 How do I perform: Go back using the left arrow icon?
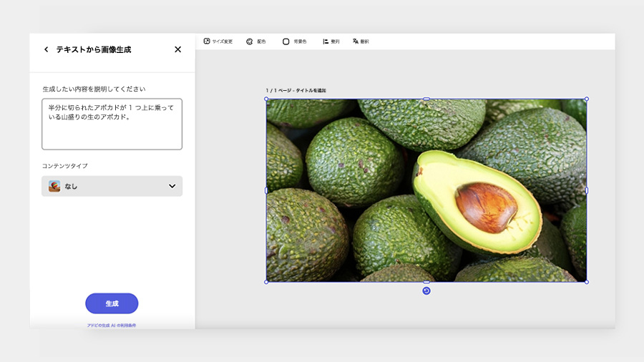[46, 49]
